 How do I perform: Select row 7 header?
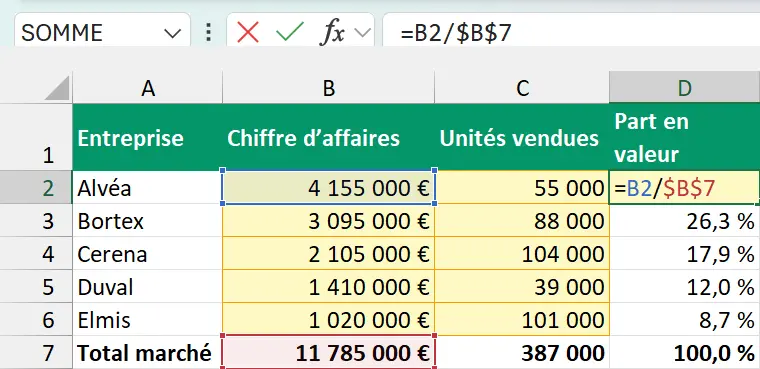coord(36,353)
